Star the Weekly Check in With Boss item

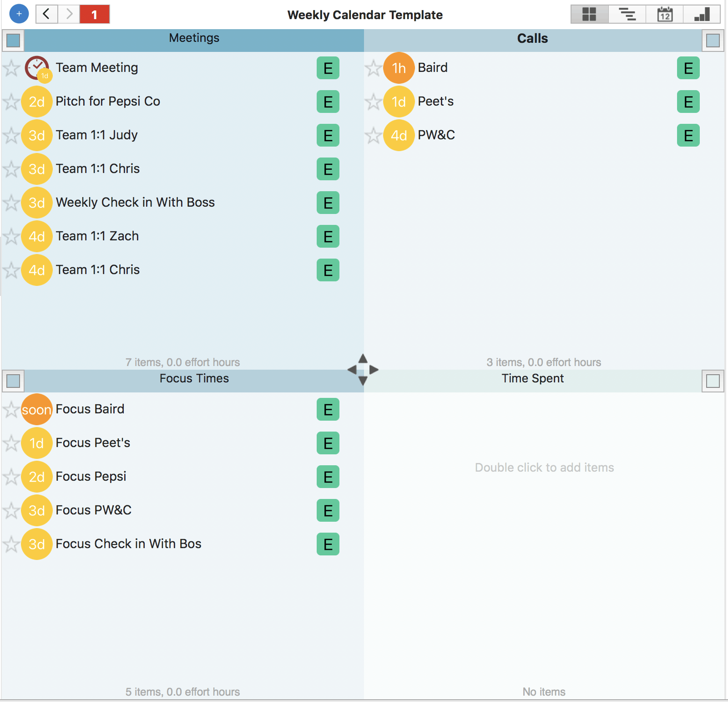pos(11,203)
